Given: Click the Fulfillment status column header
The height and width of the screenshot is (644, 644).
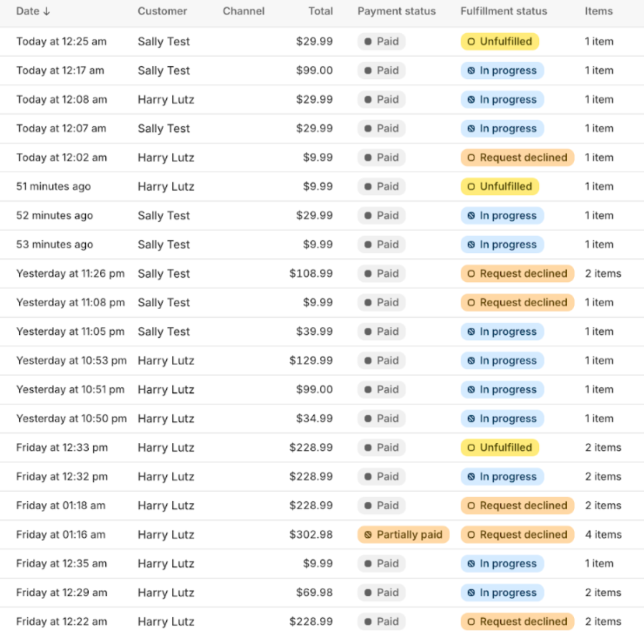Looking at the screenshot, I should point(503,11).
